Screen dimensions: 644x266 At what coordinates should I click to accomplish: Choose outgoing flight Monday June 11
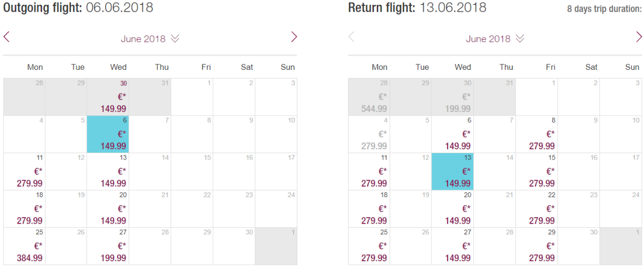point(24,171)
